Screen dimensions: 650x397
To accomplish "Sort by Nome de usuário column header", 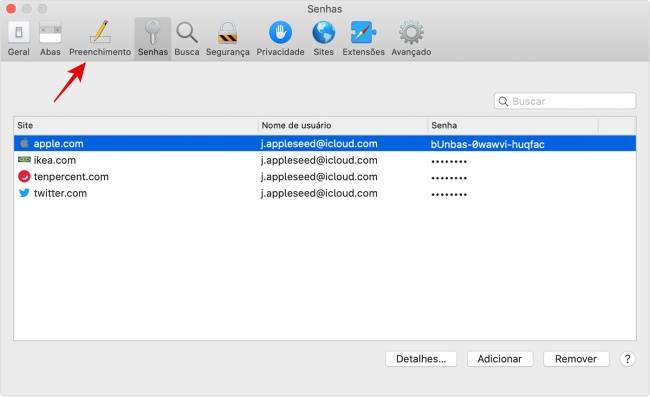I will point(342,125).
